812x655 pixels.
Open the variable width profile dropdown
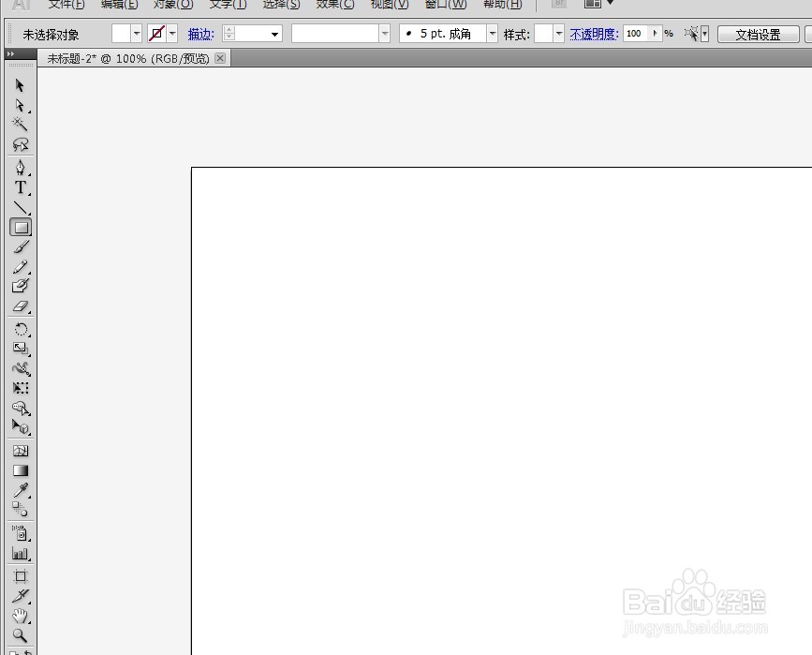[384, 34]
